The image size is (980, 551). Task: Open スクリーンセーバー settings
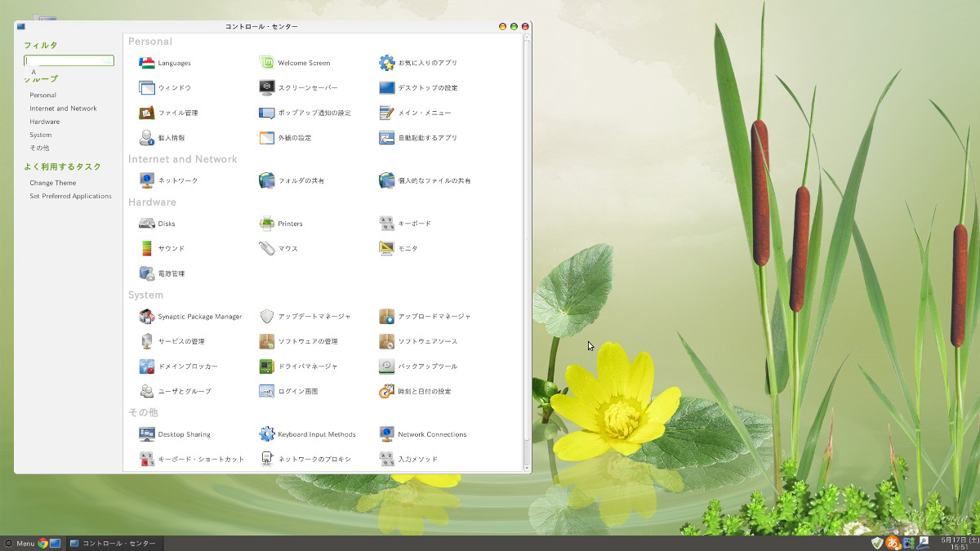(x=298, y=87)
